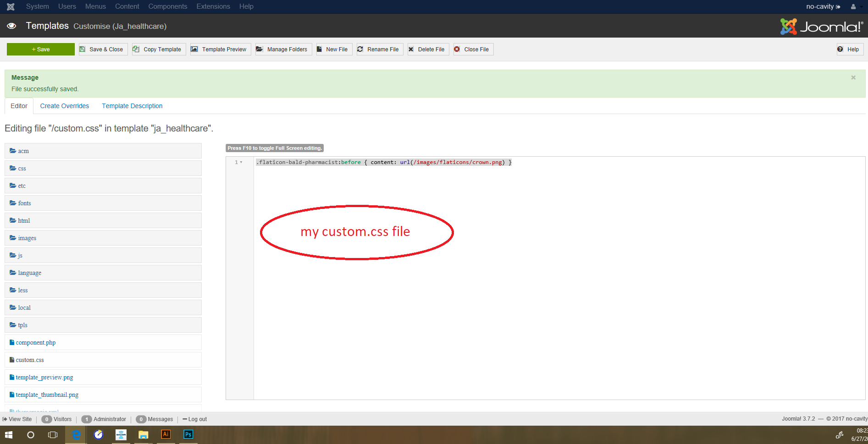Dismiss the 'File successfully saved' message

tap(853, 77)
